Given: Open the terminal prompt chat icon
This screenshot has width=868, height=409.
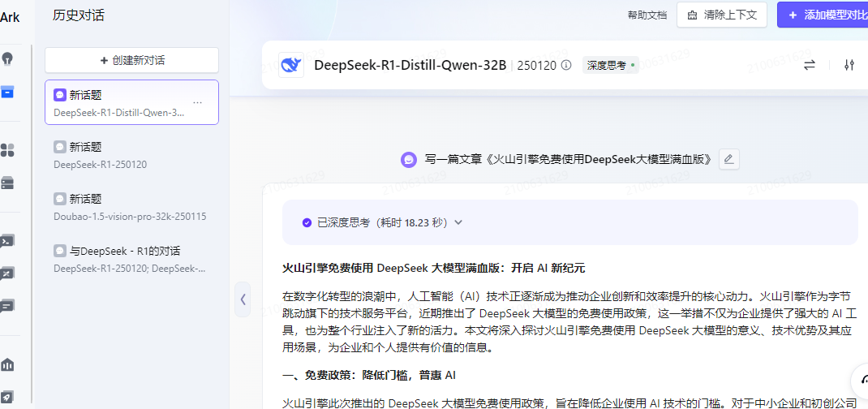Looking at the screenshot, I should 7,241.
